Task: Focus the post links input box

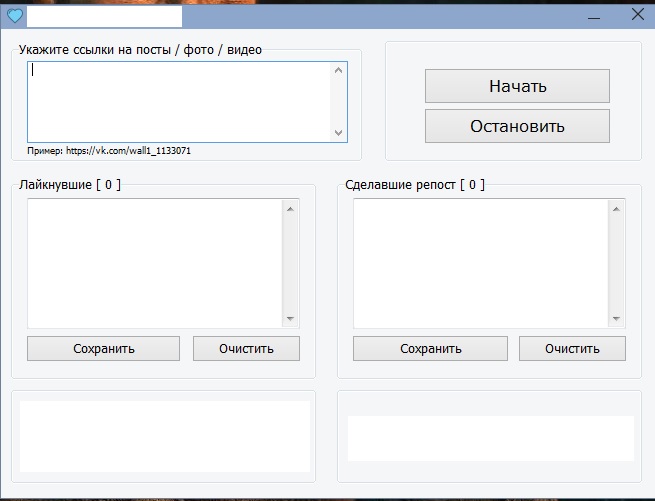Action: click(180, 101)
